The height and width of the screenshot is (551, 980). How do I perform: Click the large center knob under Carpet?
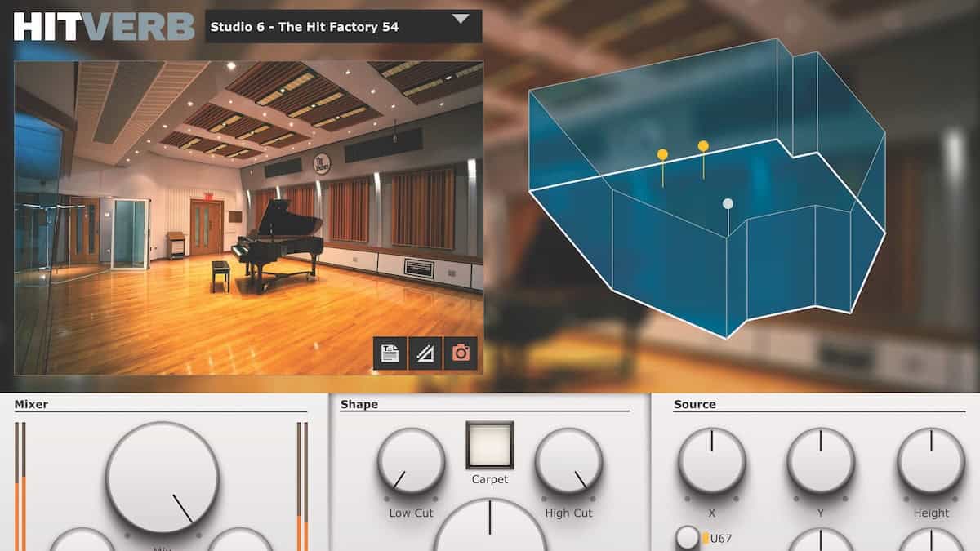[490, 531]
